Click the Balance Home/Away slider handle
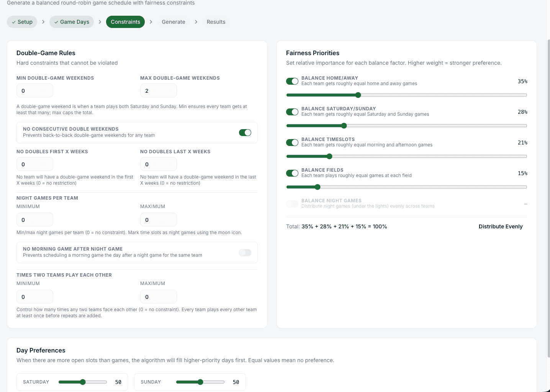The height and width of the screenshot is (392, 550). (x=358, y=95)
